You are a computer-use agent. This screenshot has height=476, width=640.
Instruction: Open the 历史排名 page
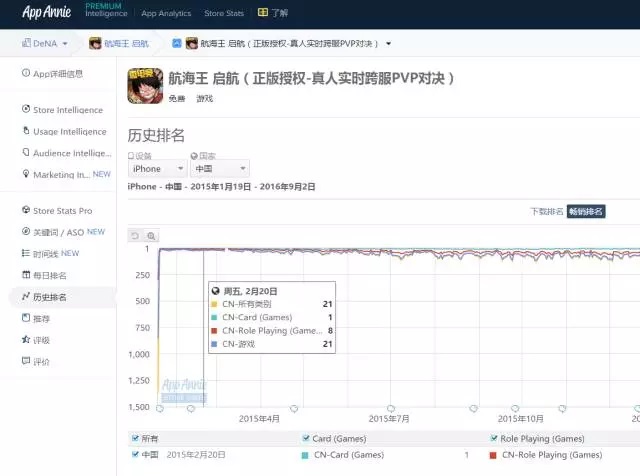[49, 297]
